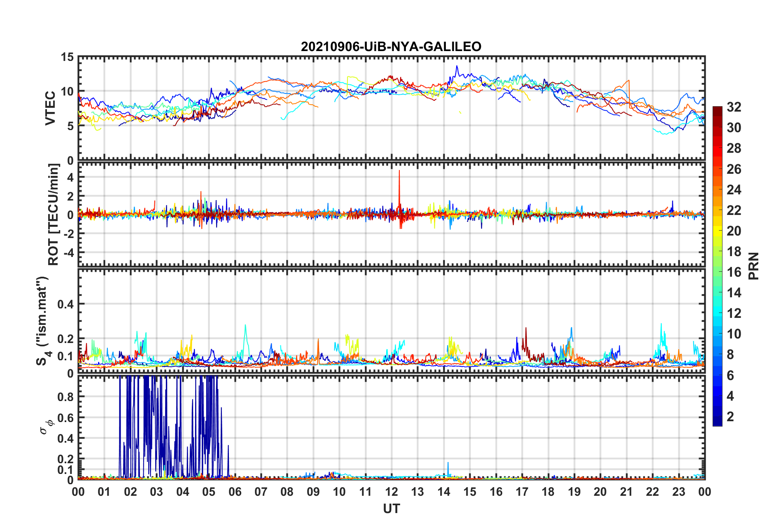Click x-axis tick label 01
The image size is (783, 532).
104,492
